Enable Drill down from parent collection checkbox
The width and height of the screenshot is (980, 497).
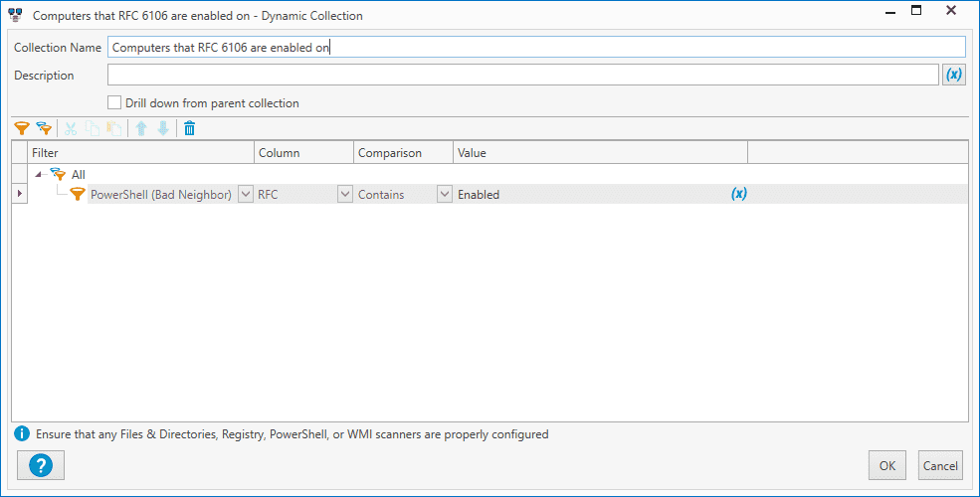coord(114,102)
